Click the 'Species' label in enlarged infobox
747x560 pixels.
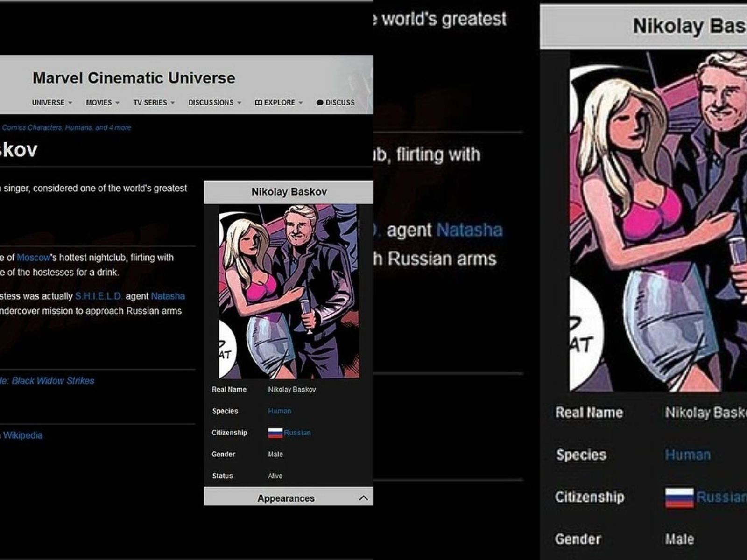[581, 455]
